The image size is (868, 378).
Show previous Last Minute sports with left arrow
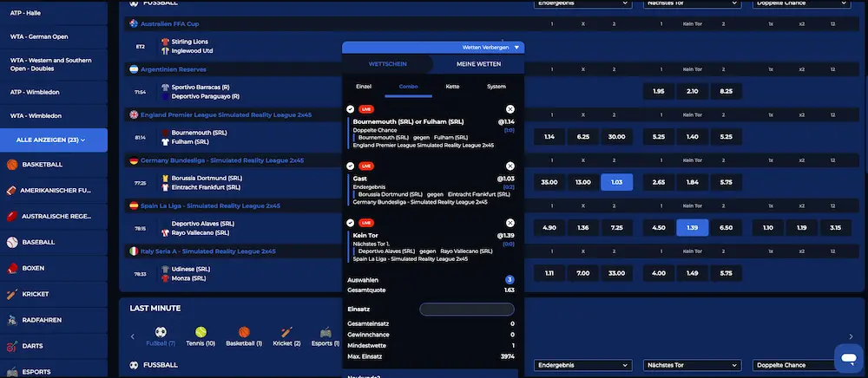tap(132, 336)
